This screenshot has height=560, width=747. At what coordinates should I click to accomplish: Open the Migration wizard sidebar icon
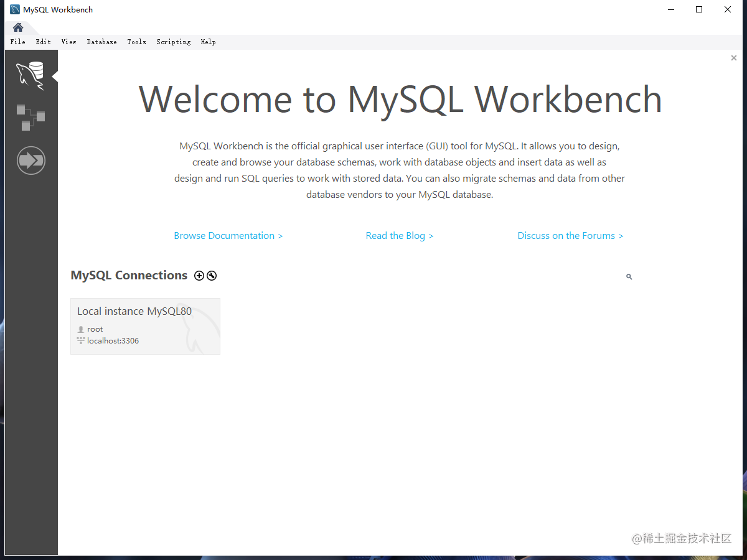point(31,161)
